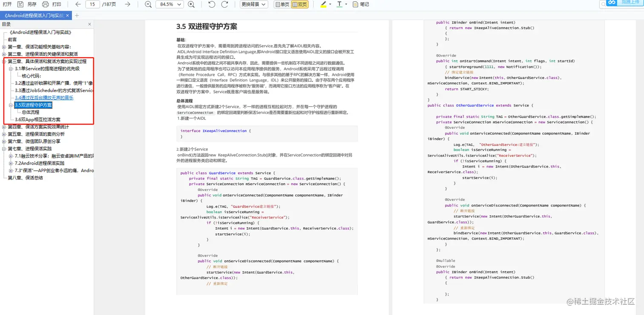The width and height of the screenshot is (644, 315).
Task: Select 7.3“保活”—APP创业者永远的痛 entry
Action: [54, 170]
